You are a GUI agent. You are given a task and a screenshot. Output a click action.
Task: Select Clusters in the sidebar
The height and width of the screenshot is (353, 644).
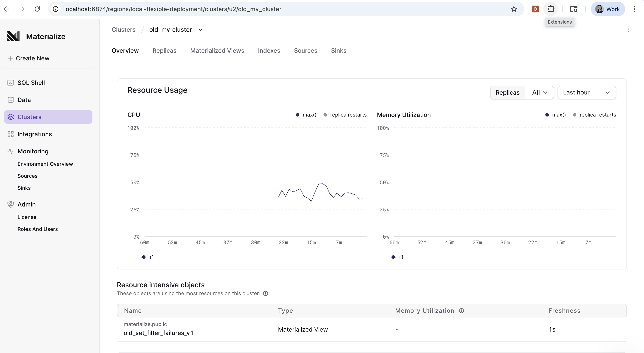48,117
